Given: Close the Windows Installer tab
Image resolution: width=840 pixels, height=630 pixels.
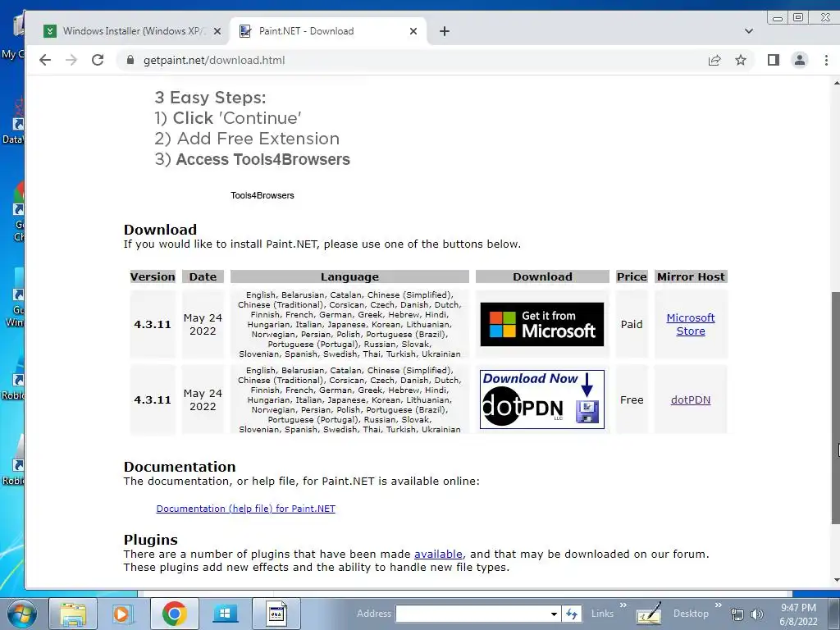Looking at the screenshot, I should (x=217, y=31).
